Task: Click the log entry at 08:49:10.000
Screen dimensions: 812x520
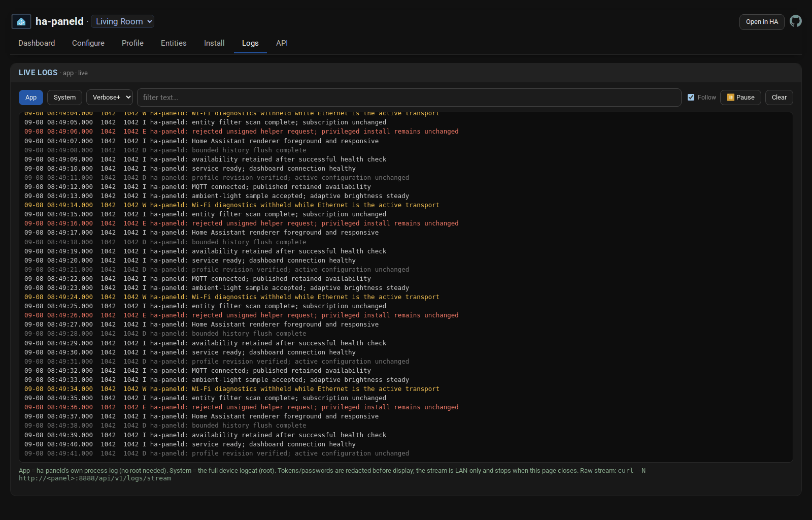Action: tap(190, 169)
